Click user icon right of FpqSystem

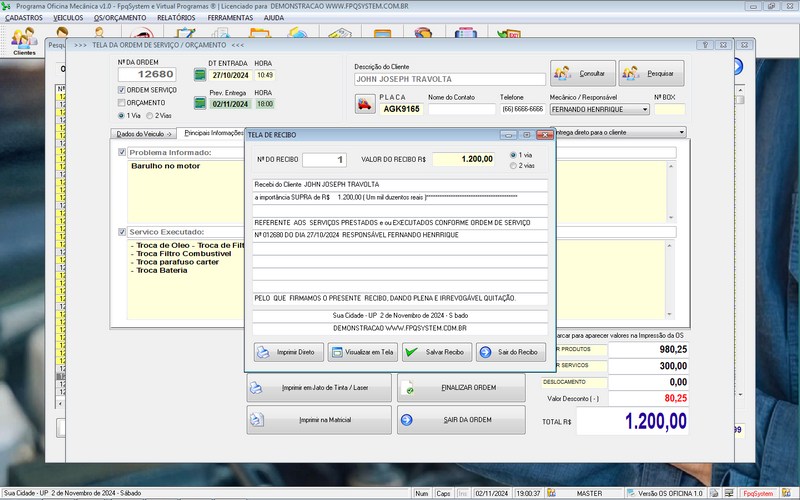(x=786, y=493)
